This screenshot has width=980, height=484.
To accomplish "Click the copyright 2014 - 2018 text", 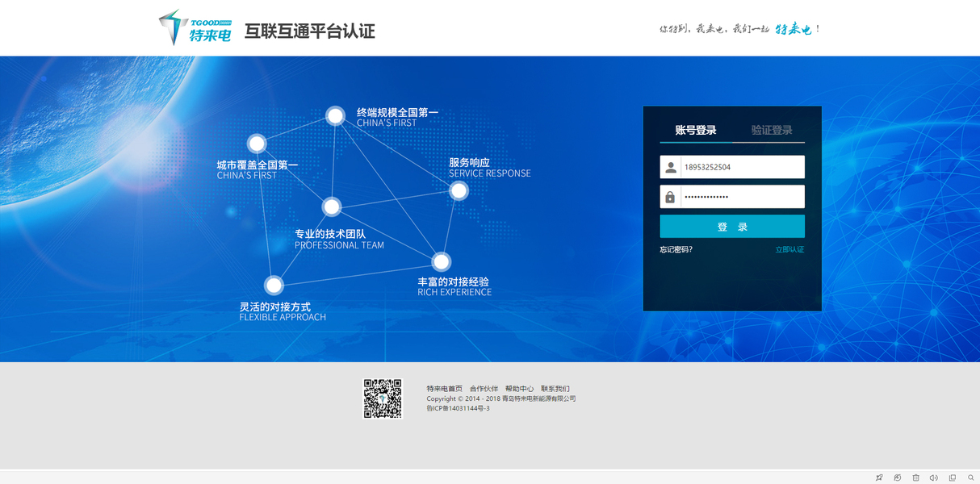I will (x=501, y=398).
